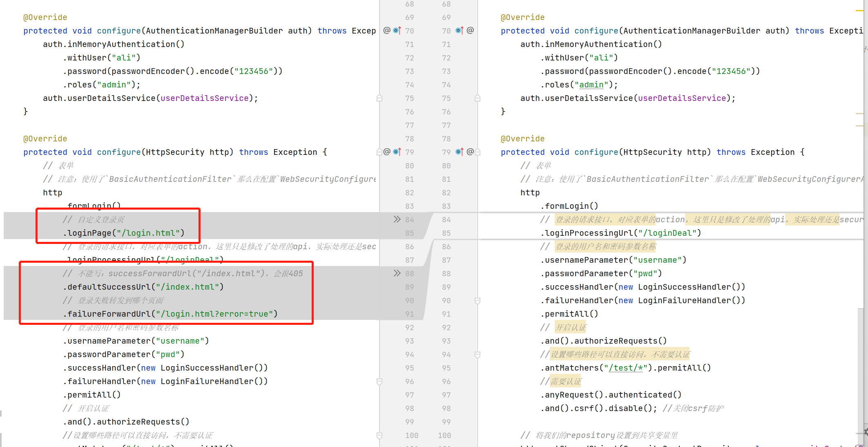Screen dimensions: 868x447
Task: Collapse the fold marker at left pane line 75
Action: pos(379,98)
